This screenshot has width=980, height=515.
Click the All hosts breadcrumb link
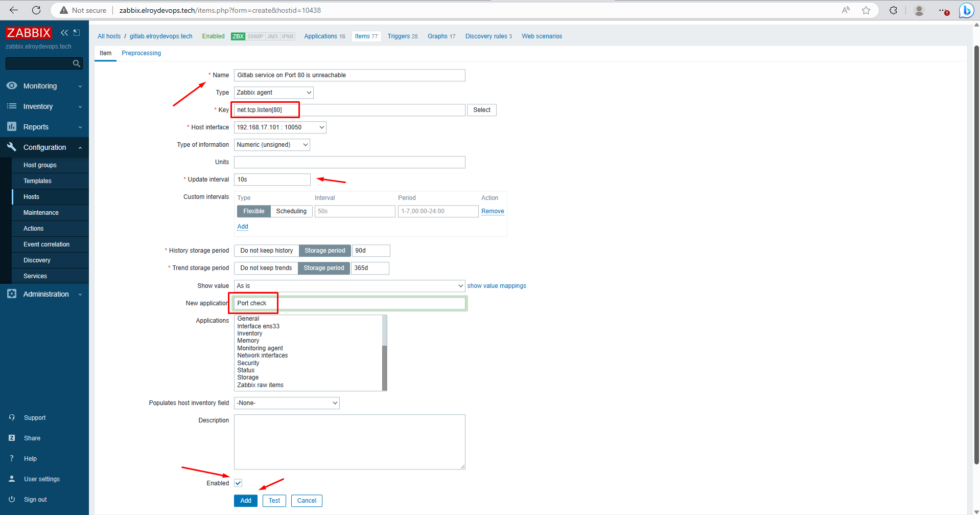pyautogui.click(x=109, y=36)
